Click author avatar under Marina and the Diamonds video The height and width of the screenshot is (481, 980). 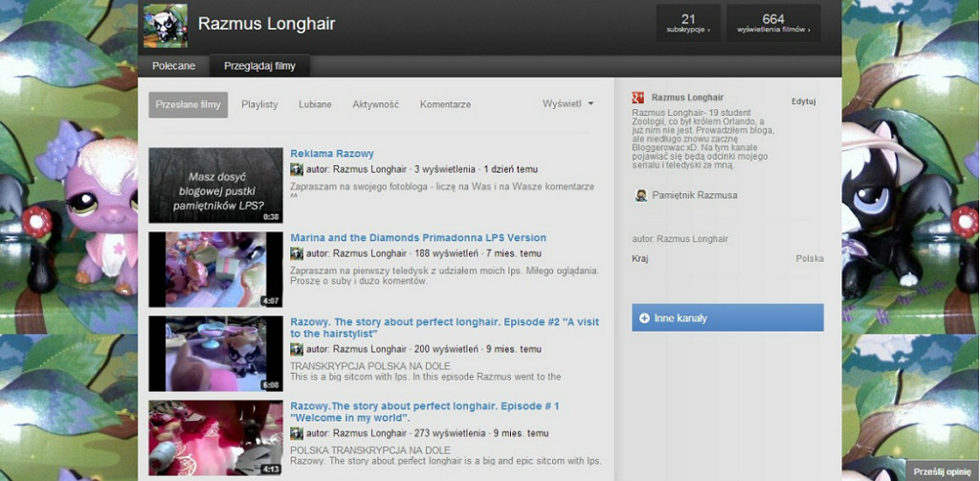coord(297,253)
